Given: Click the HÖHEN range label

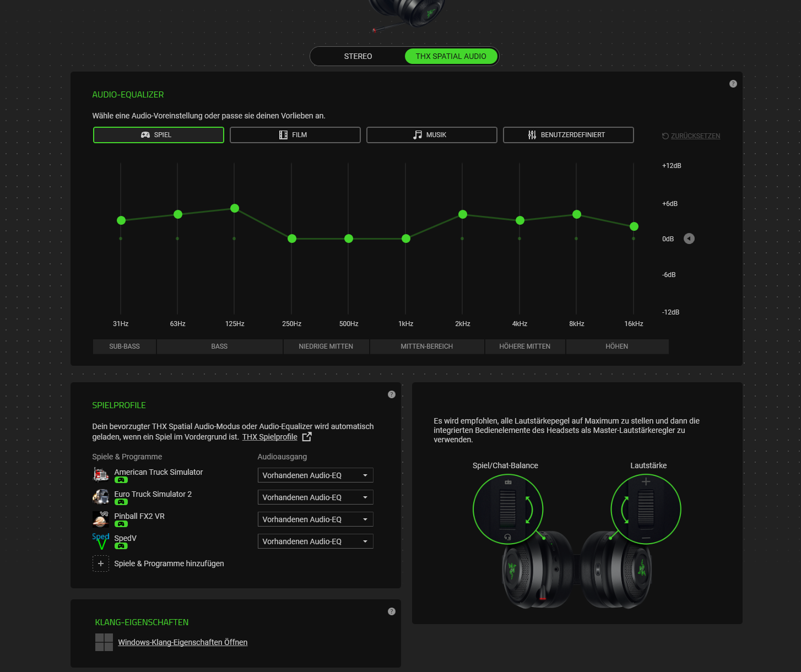Looking at the screenshot, I should pyautogui.click(x=617, y=346).
